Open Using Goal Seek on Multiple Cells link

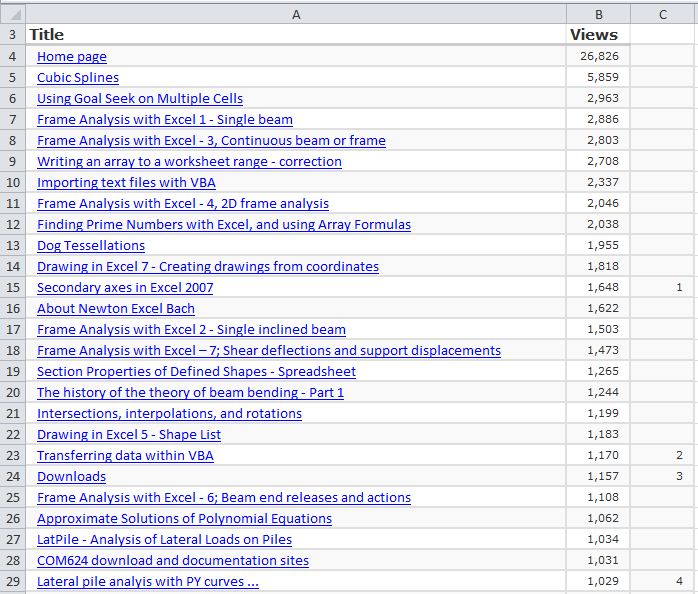[140, 99]
